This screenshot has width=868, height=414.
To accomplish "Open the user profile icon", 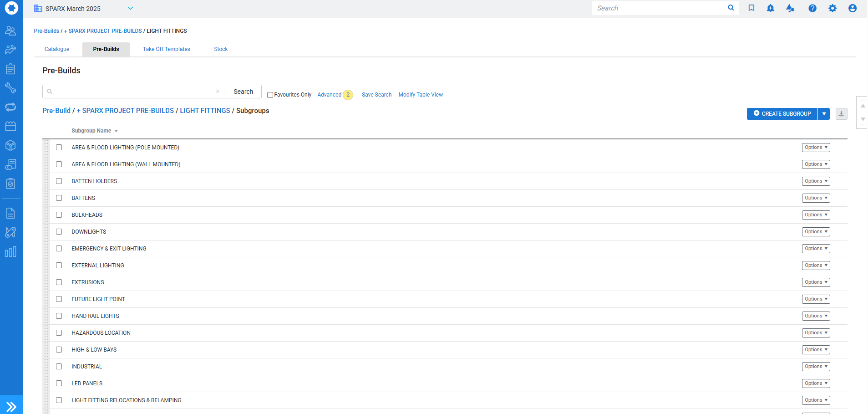I will point(852,8).
